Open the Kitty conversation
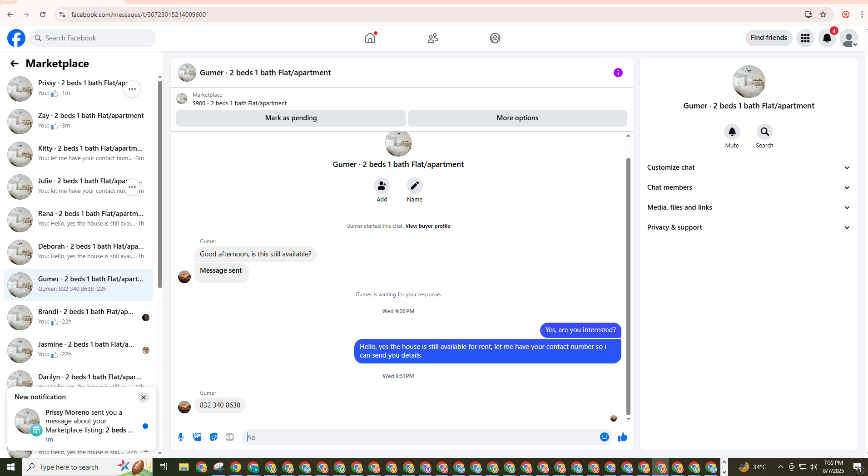This screenshot has width=868, height=476. (78, 154)
